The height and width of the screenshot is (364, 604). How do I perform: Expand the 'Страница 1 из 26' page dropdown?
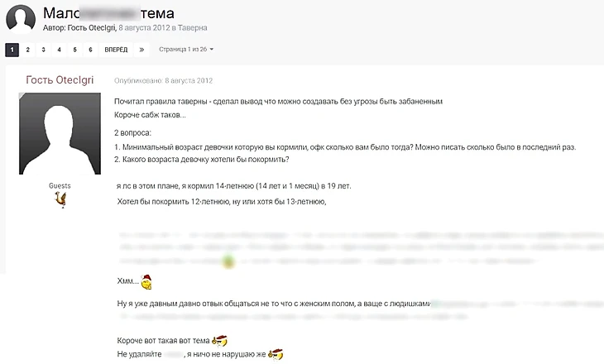pyautogui.click(x=186, y=50)
